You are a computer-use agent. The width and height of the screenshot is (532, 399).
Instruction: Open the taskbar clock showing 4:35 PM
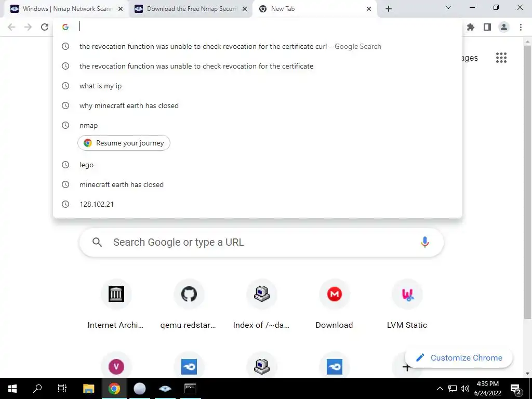[487, 389]
